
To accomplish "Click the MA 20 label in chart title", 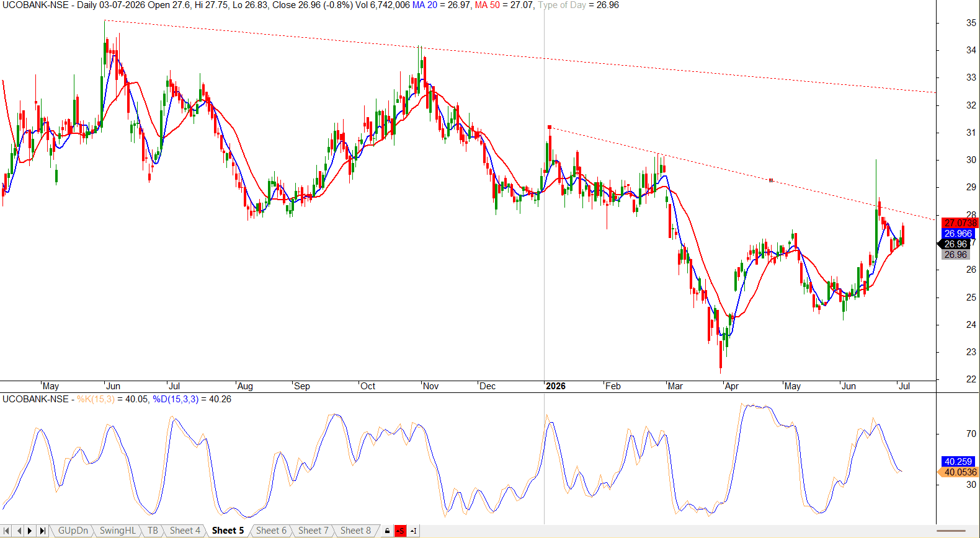I will click(425, 5).
